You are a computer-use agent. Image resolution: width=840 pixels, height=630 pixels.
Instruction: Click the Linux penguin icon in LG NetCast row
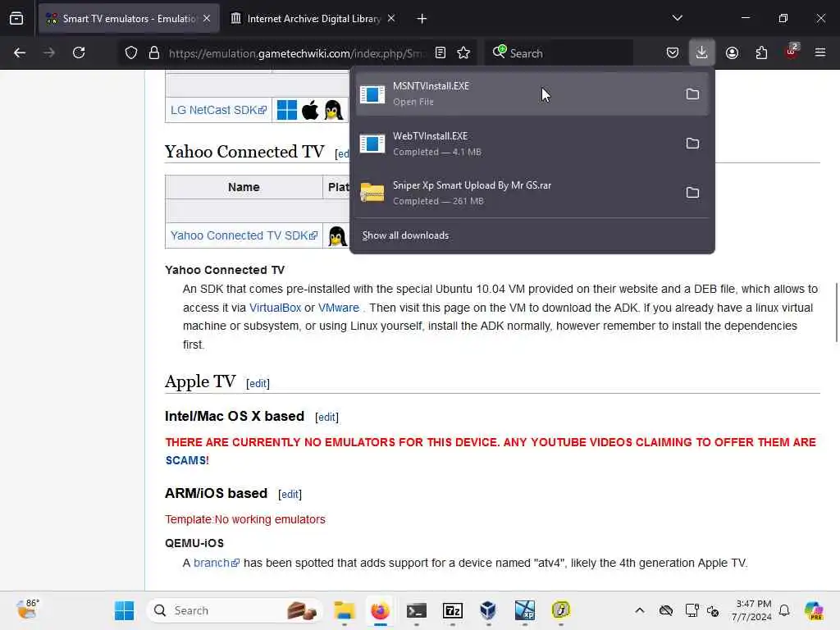pyautogui.click(x=334, y=111)
